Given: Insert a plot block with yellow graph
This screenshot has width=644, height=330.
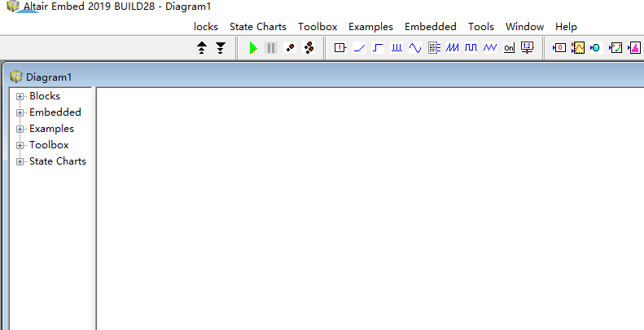Looking at the screenshot, I should coord(578,48).
